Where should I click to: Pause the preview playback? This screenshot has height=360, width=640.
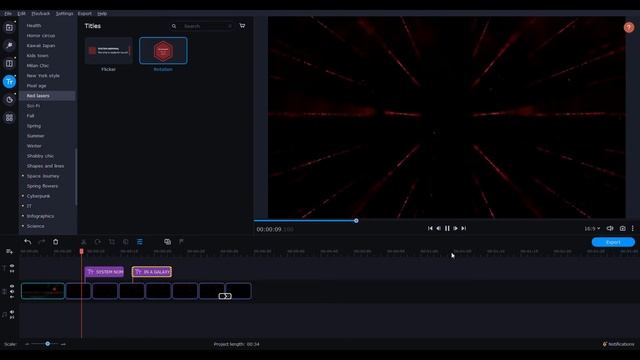point(447,229)
